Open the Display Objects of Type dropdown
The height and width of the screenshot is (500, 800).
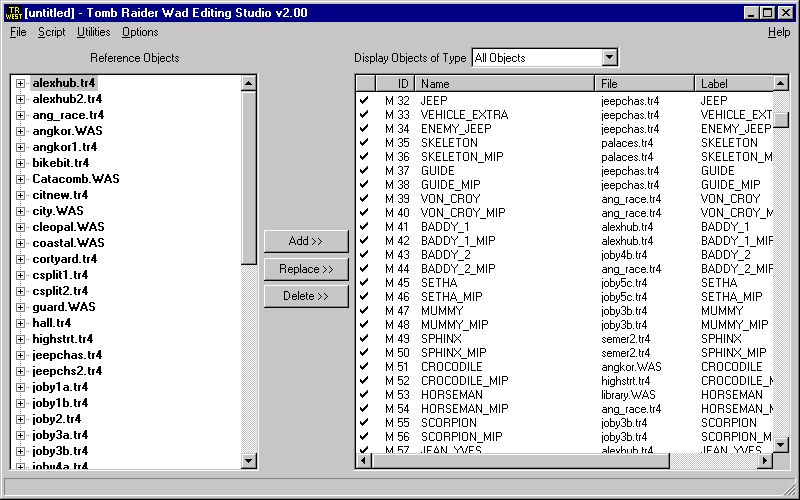(609, 58)
